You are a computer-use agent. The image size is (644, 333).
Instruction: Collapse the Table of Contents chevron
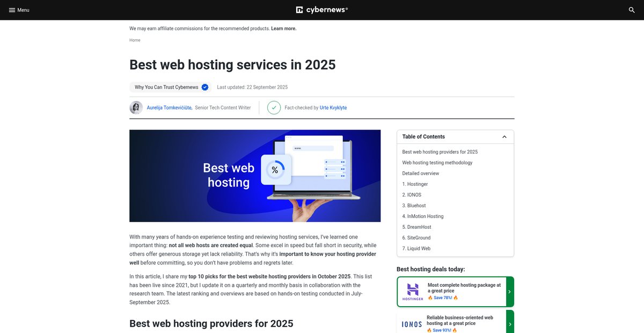coord(504,137)
